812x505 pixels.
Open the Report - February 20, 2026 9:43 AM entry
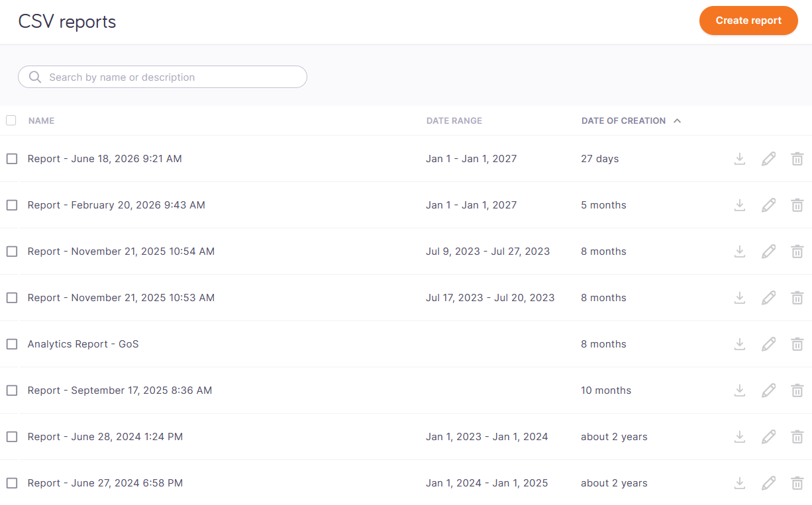(117, 205)
